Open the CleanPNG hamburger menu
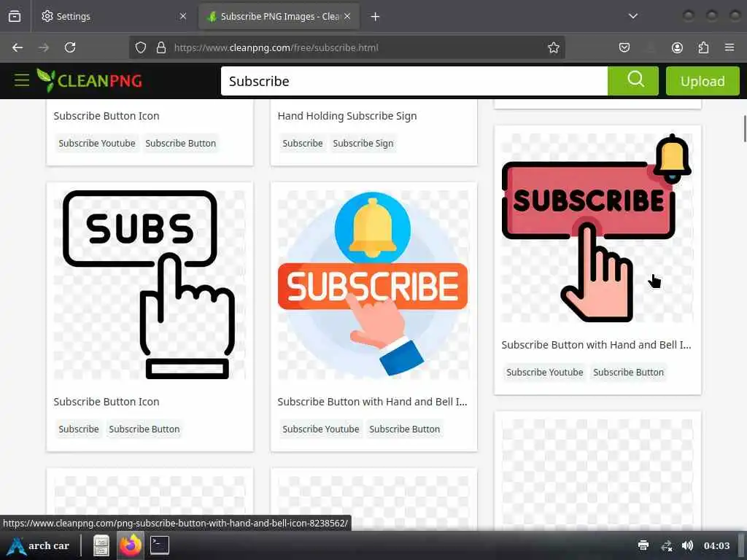 click(22, 80)
